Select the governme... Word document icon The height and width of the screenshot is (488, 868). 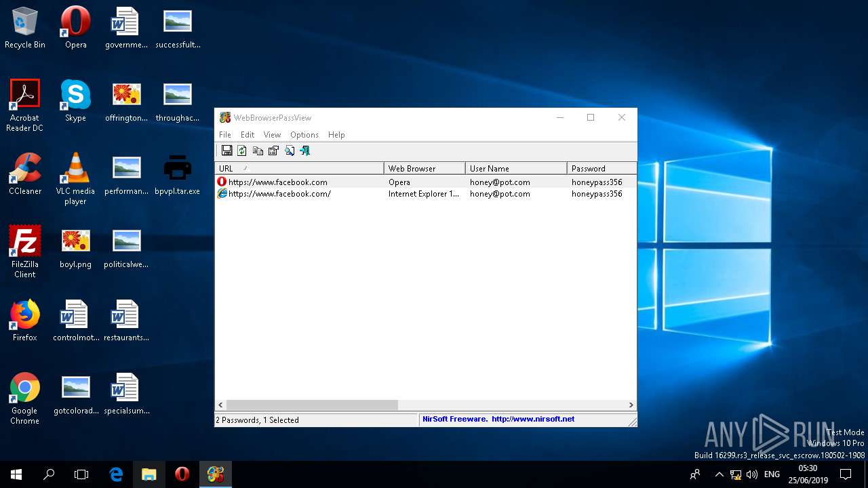(x=126, y=28)
